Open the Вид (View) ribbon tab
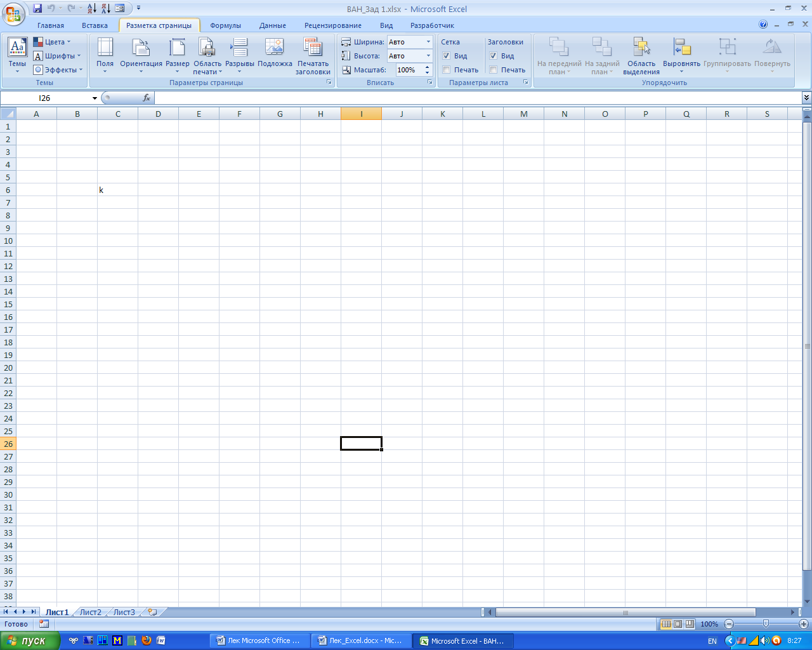Image resolution: width=812 pixels, height=650 pixels. pyautogui.click(x=386, y=25)
